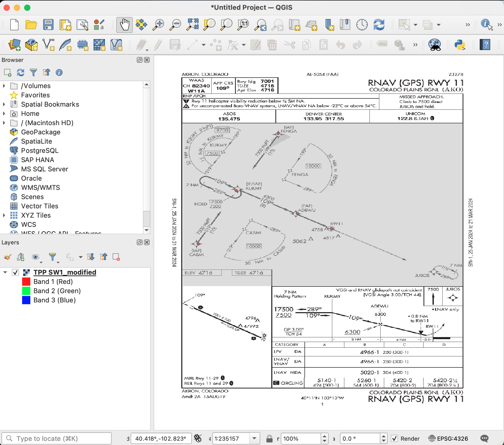Select the Zoom In tool
The width and height of the screenshot is (504, 445).
(158, 25)
